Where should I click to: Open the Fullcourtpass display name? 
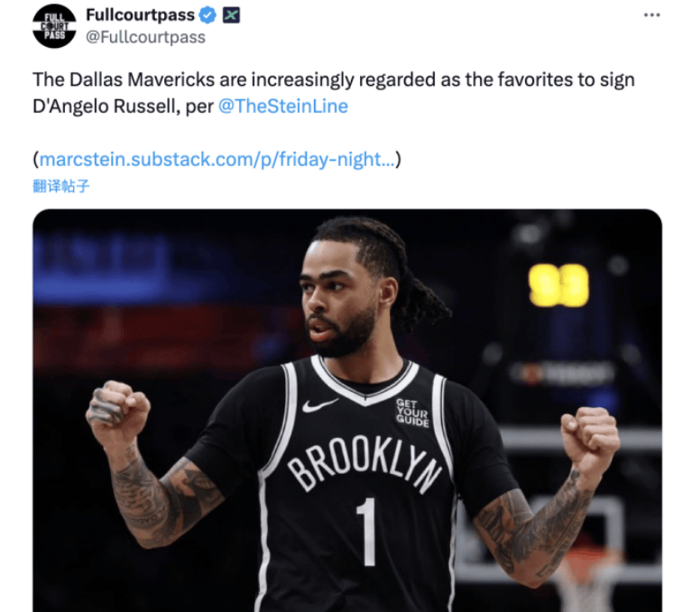140,15
